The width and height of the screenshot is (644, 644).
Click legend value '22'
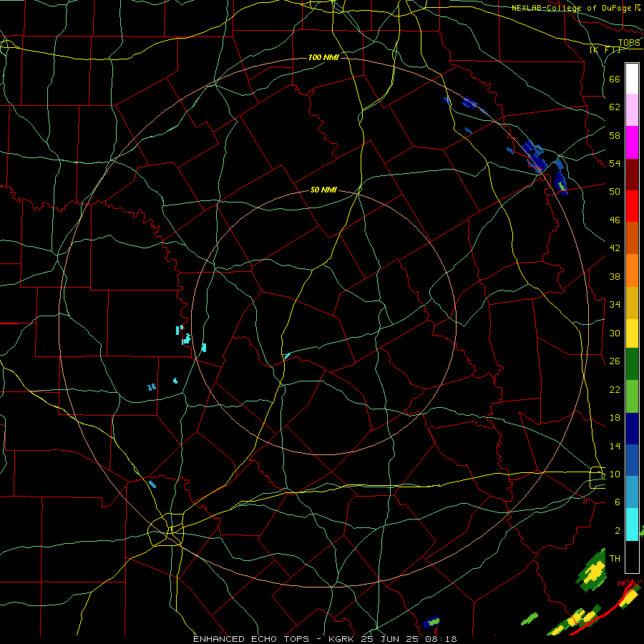tap(615, 389)
